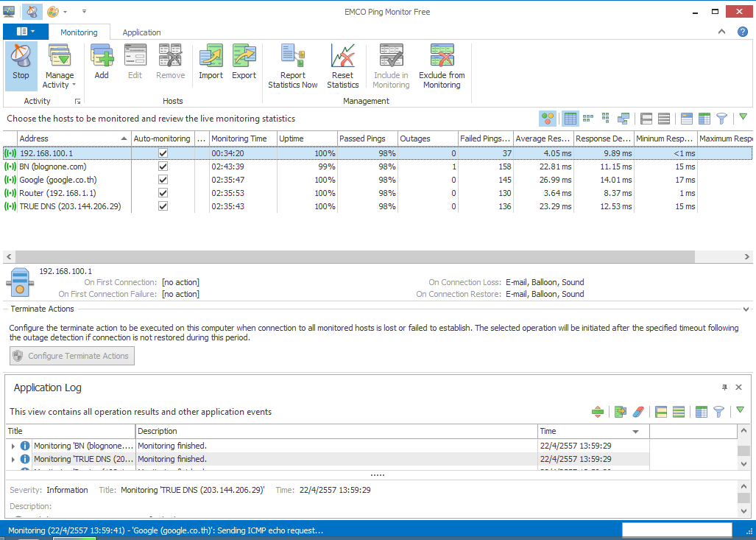The image size is (756, 540).
Task: Expand the Monitoring 'TRUE DNS' log entry
Action: [x=13, y=460]
